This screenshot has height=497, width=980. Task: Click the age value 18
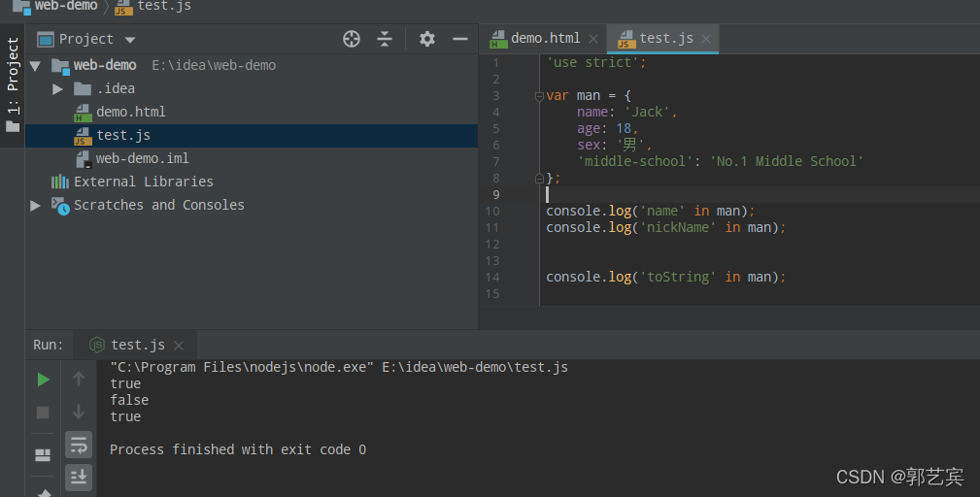(x=624, y=129)
